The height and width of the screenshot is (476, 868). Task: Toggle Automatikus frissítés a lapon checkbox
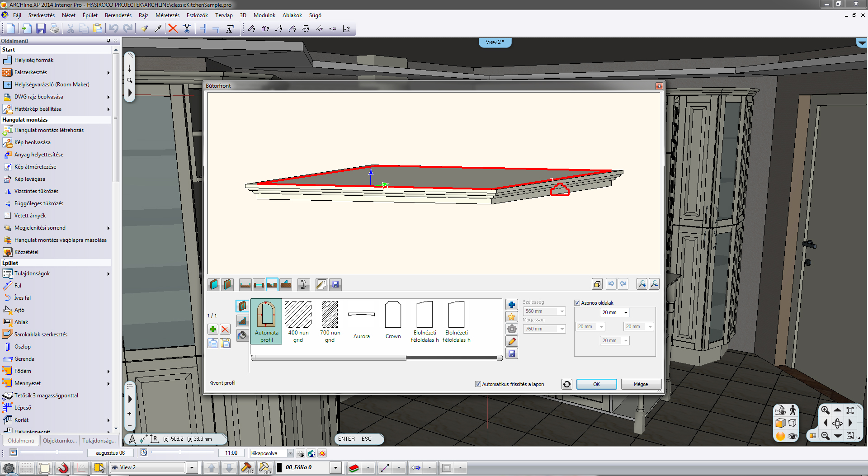tap(478, 384)
